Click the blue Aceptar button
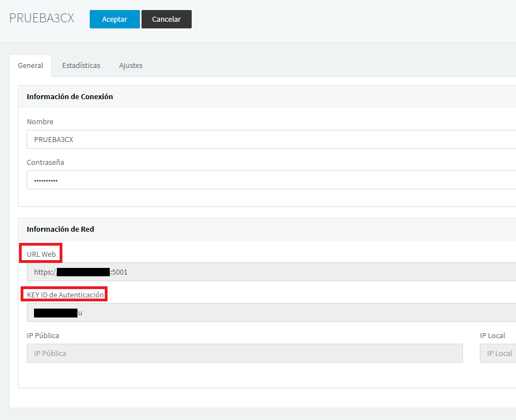This screenshot has width=516, height=420. click(x=115, y=19)
